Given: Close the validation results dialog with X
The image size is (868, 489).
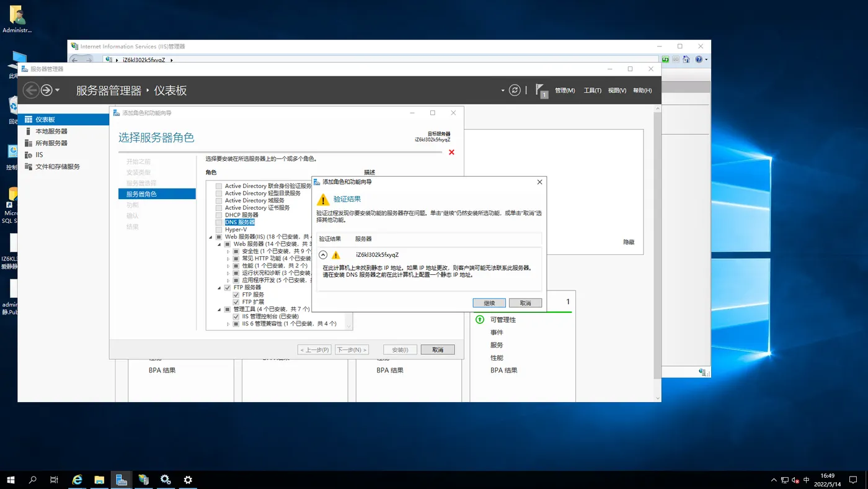Looking at the screenshot, I should coord(539,182).
